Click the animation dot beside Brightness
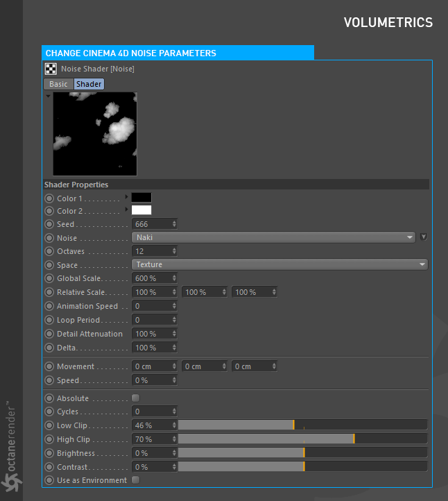The image size is (448, 501). [x=49, y=453]
